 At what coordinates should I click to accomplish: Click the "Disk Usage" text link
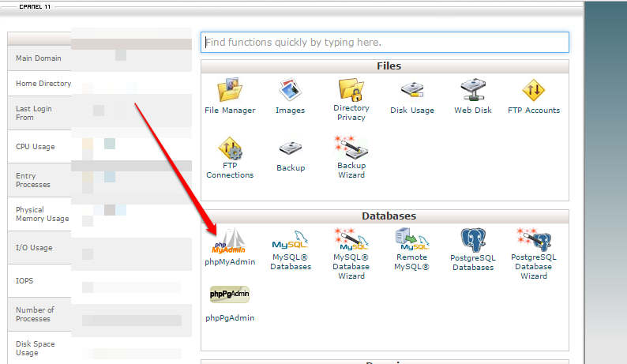coord(412,111)
